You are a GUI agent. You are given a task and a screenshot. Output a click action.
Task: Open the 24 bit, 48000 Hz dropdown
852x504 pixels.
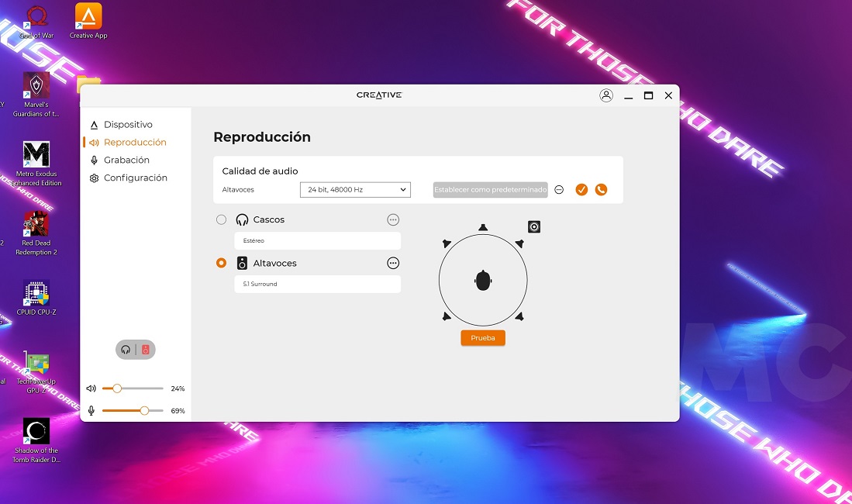(x=355, y=189)
